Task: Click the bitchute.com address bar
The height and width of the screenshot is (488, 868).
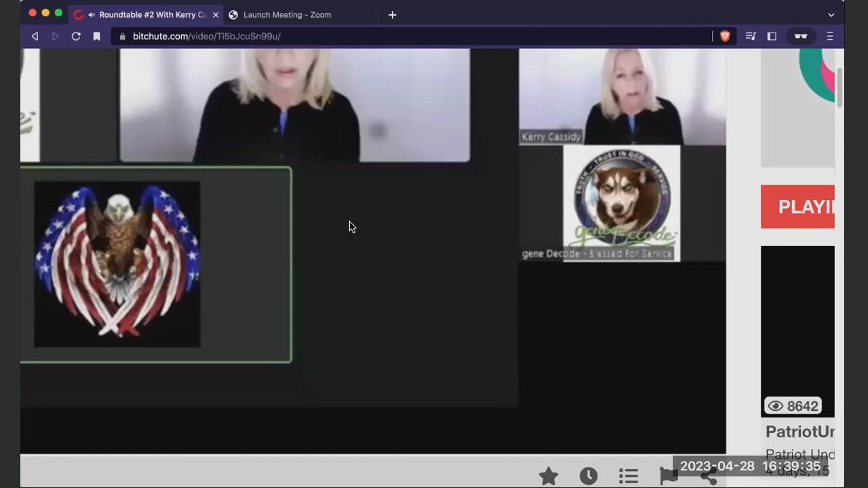Action: pyautogui.click(x=407, y=37)
